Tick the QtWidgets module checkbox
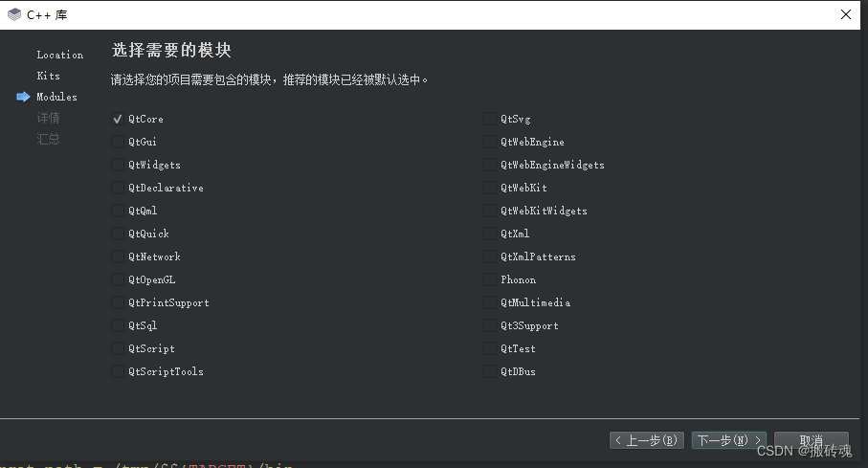 [118, 165]
